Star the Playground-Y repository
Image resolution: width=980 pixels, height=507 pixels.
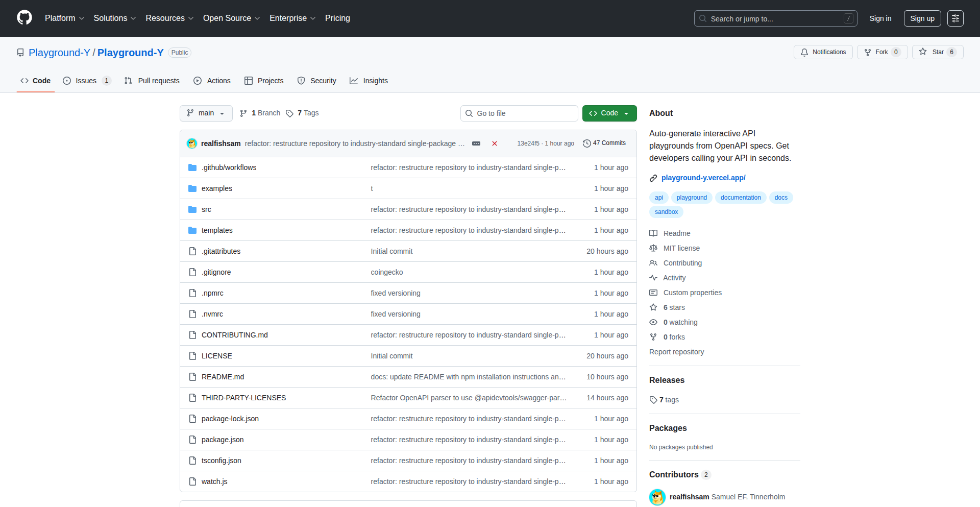coord(938,52)
